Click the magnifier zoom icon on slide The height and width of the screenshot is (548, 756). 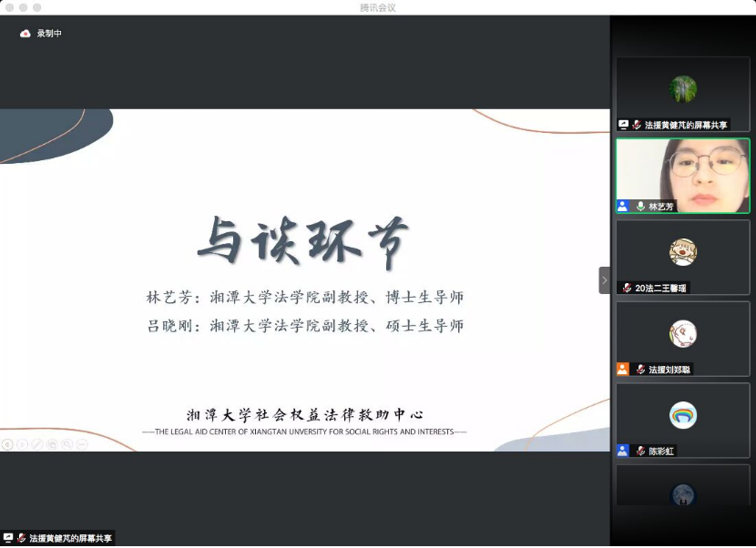pos(66,444)
